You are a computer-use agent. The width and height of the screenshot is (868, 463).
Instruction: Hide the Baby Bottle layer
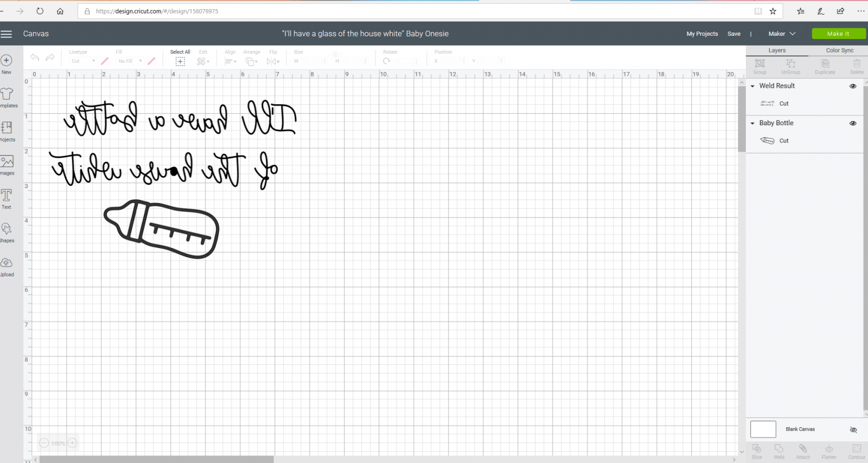pos(853,123)
